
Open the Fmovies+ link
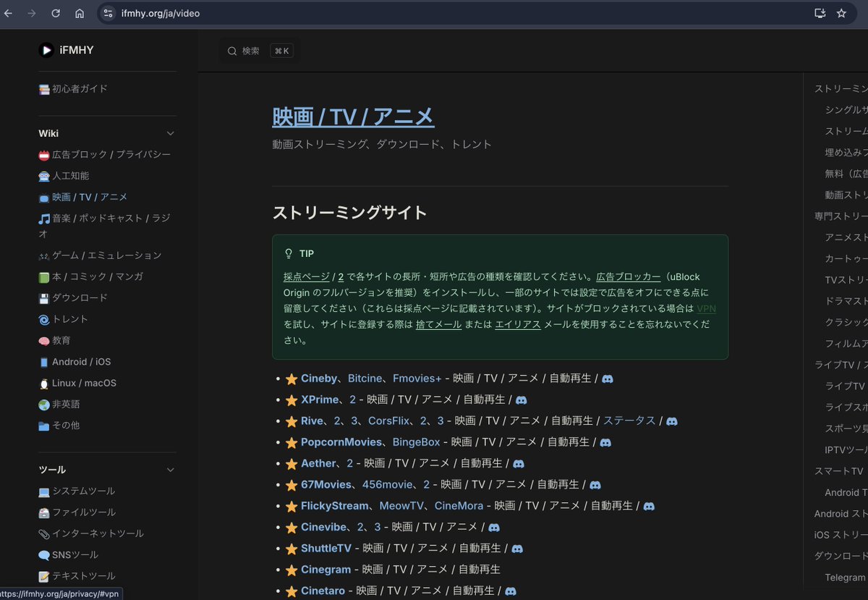tap(417, 379)
